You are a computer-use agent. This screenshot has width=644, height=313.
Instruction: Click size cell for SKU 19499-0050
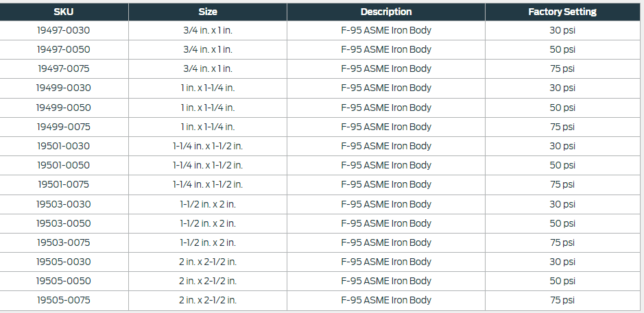tap(208, 108)
